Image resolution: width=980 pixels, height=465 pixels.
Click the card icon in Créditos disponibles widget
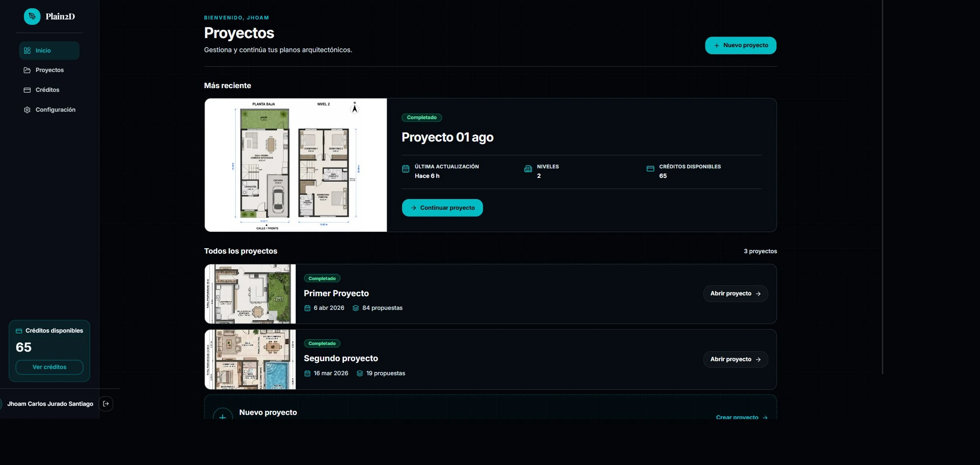pos(19,331)
